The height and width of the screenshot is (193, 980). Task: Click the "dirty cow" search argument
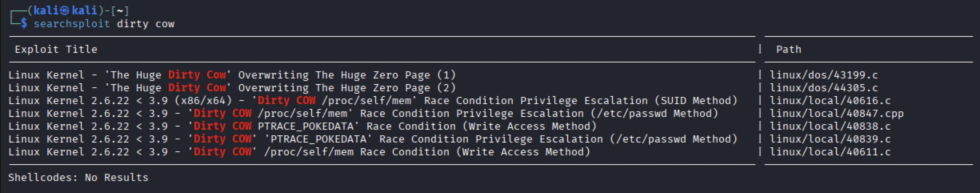146,24
